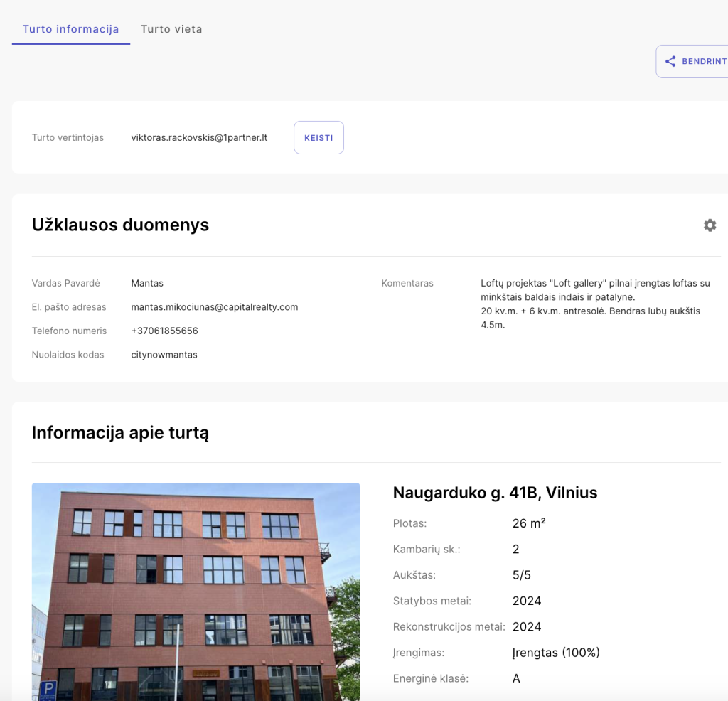Click the 26 m² area value
The height and width of the screenshot is (701, 728).
click(x=528, y=523)
